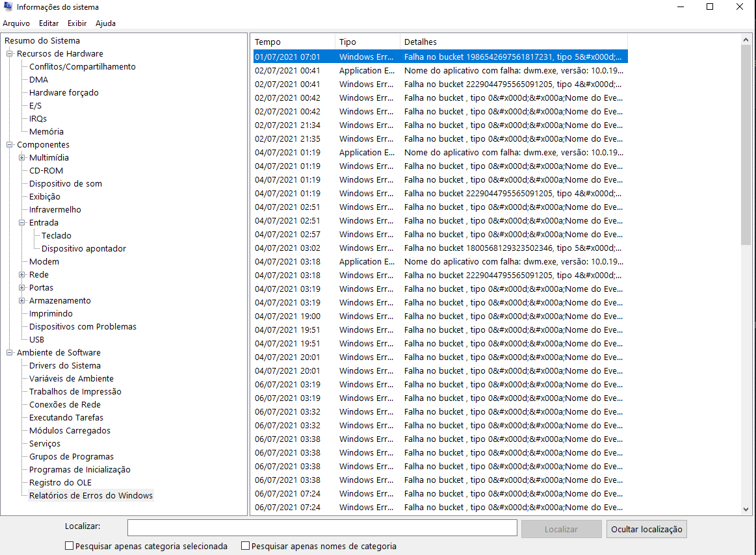Select the 04/07/2021 03:18 Application Error row
Viewport: 756px width, 555px height.
pyautogui.click(x=440, y=262)
